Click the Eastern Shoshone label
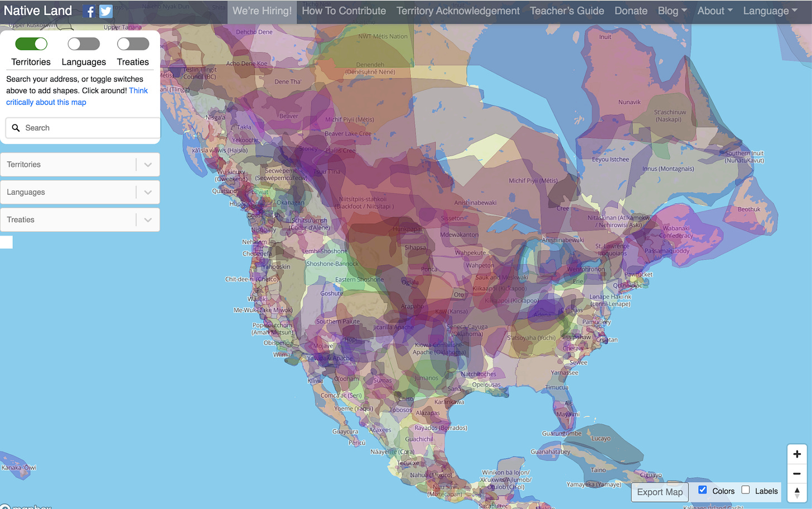This screenshot has width=812, height=509. pos(359,280)
